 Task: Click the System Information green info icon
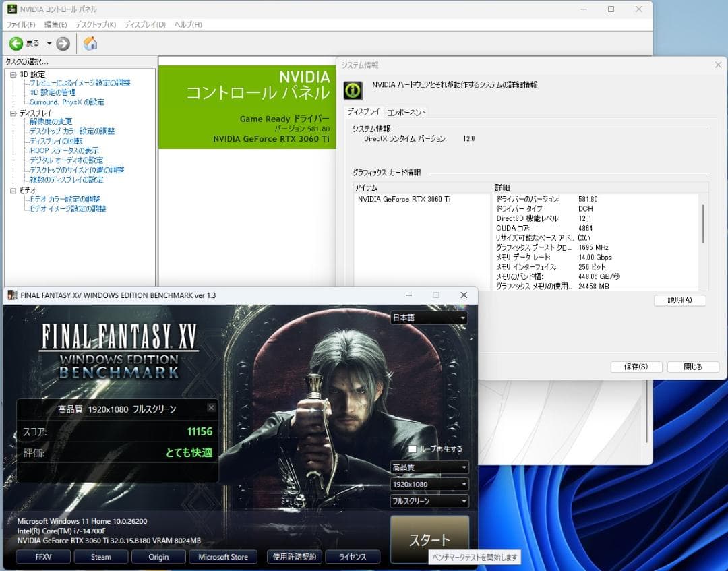click(353, 90)
